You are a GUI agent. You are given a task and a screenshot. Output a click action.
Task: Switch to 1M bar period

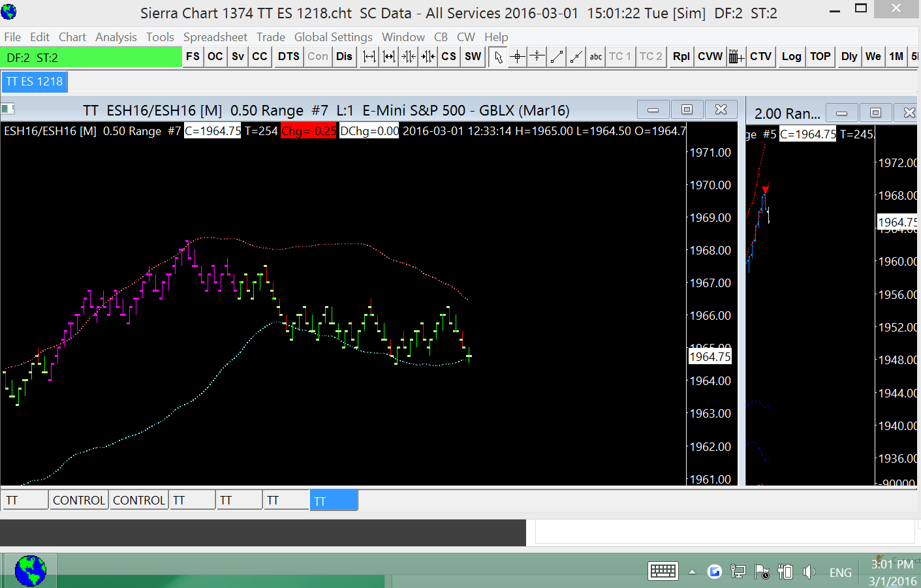tap(896, 57)
